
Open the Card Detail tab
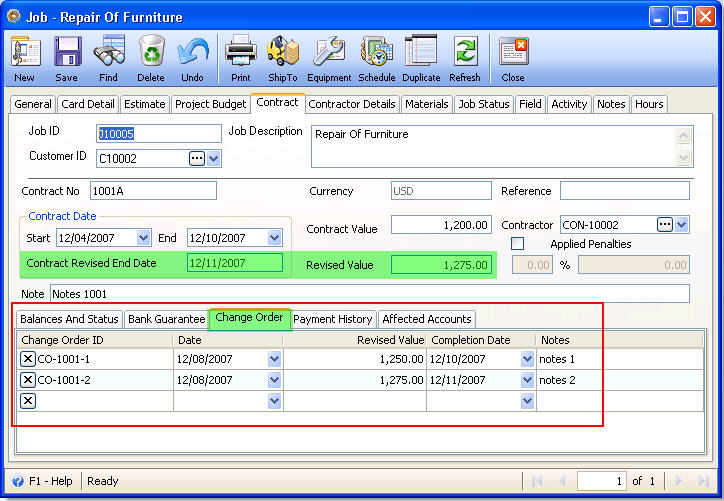[88, 104]
